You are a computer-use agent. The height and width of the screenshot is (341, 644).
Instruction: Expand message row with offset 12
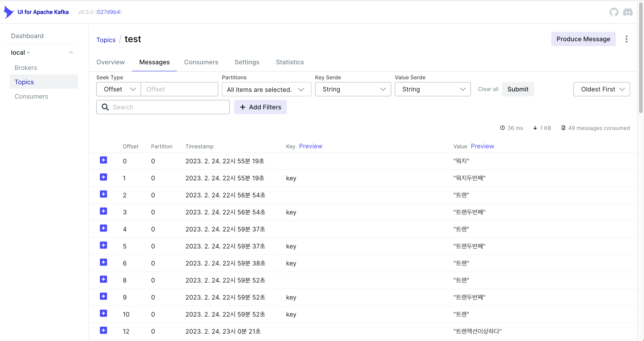[103, 330]
